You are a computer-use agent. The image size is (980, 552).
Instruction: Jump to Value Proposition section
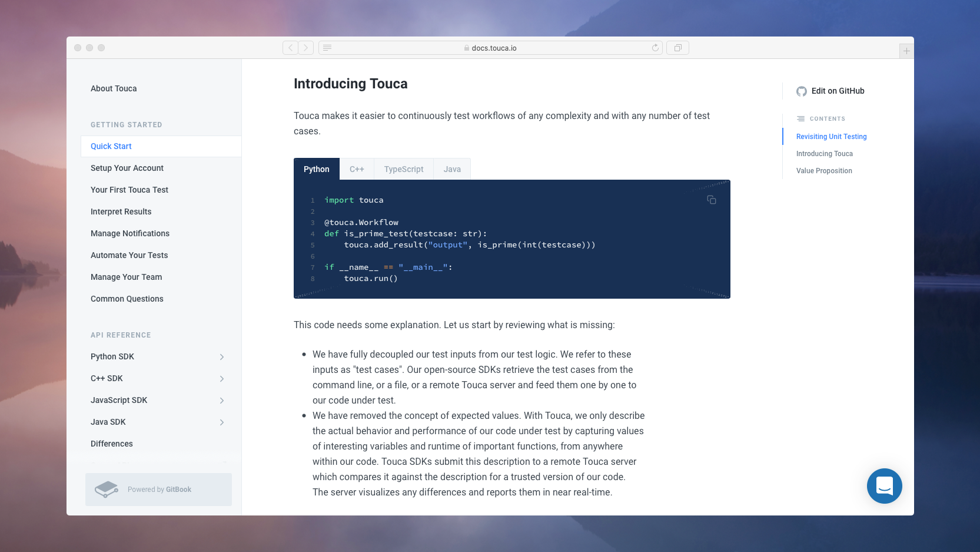point(824,171)
